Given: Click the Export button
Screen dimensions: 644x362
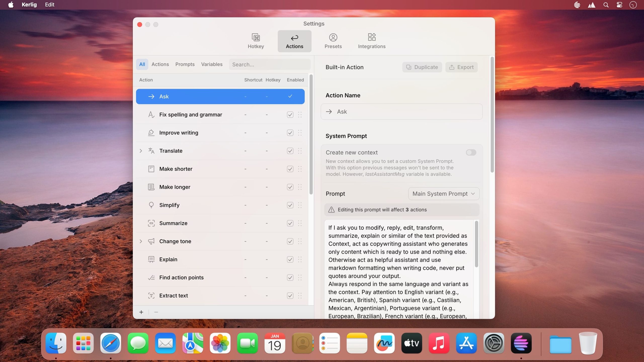Looking at the screenshot, I should pos(461,67).
